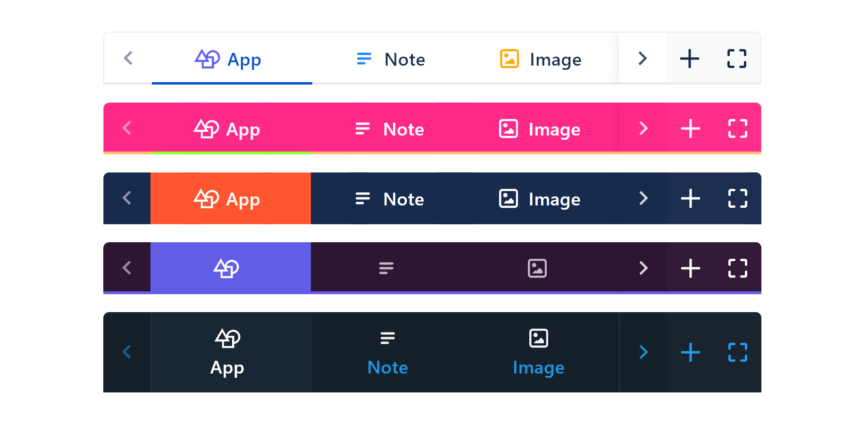Click the left chevron in the dark navy bar

[x=126, y=198]
